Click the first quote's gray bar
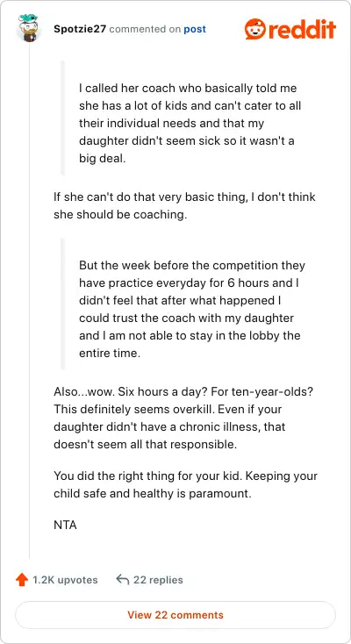The image size is (351, 644). click(x=62, y=118)
